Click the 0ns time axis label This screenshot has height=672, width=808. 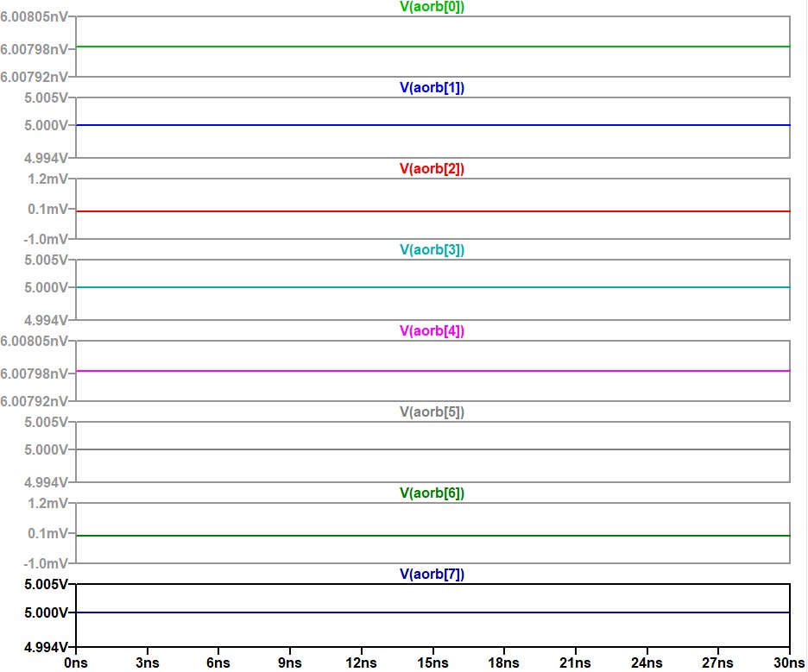(x=76, y=663)
